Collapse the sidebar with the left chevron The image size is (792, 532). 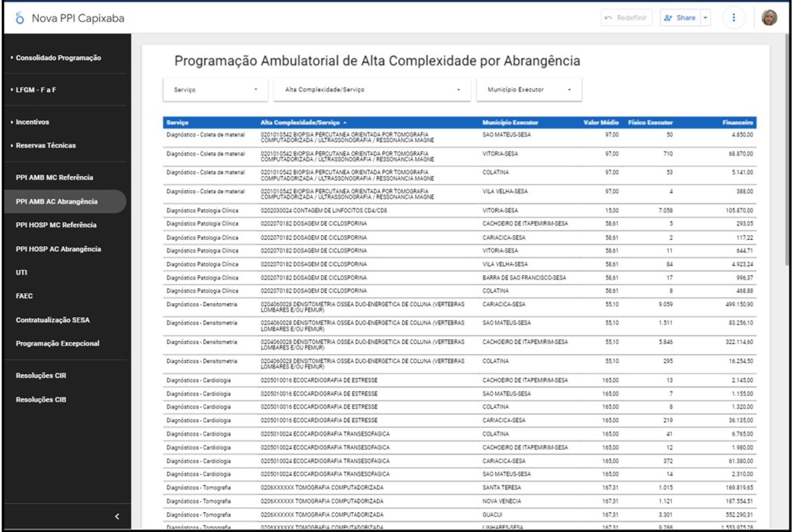[117, 516]
